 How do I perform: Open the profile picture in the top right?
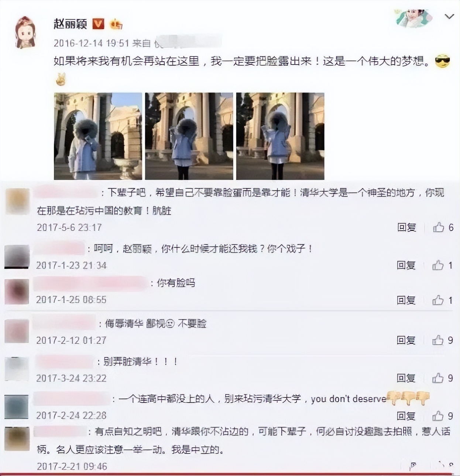[x=415, y=18]
